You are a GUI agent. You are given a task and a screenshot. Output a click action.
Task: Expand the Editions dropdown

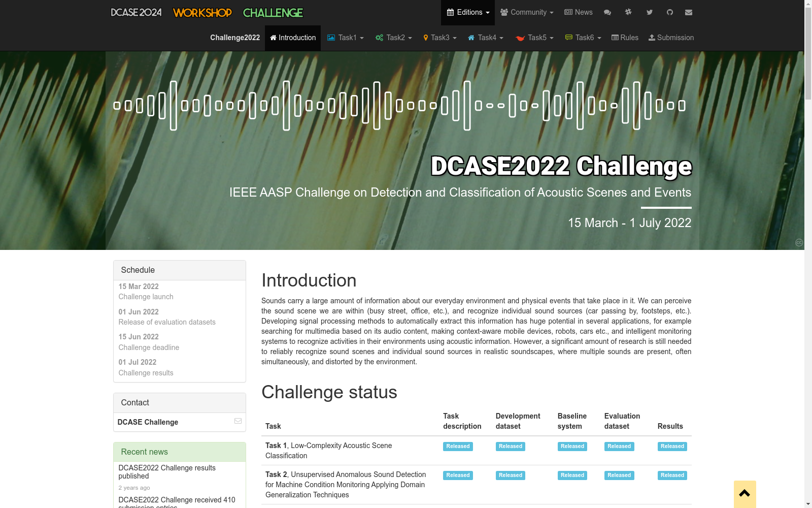(x=468, y=13)
